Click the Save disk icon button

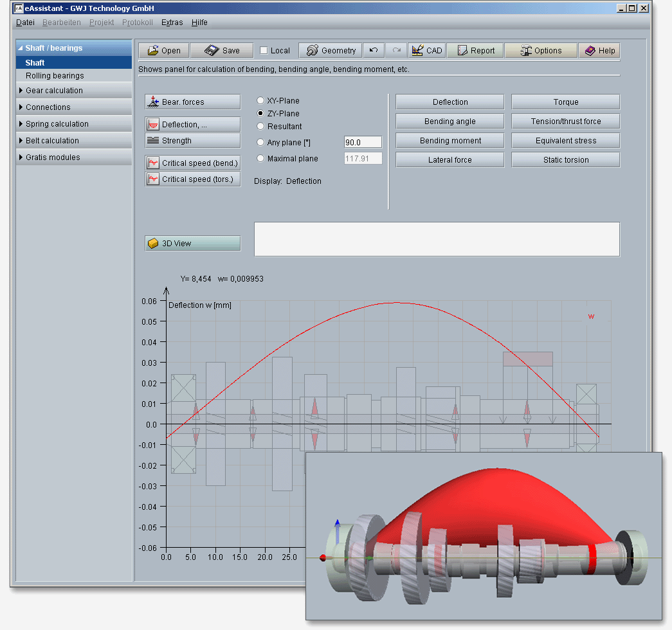(x=222, y=51)
